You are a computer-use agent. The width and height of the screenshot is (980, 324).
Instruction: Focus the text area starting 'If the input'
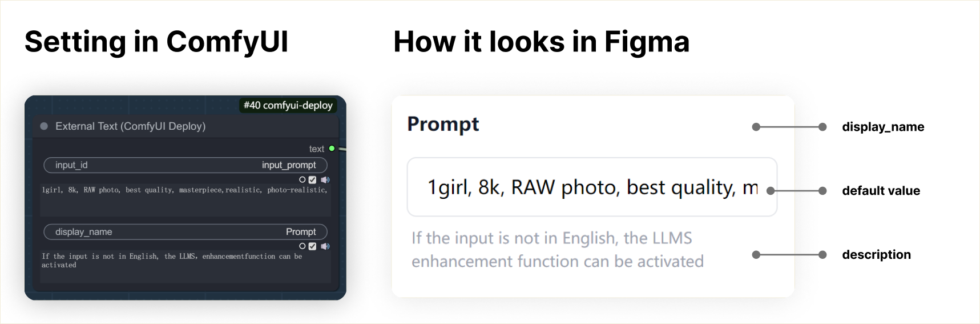[x=185, y=267]
